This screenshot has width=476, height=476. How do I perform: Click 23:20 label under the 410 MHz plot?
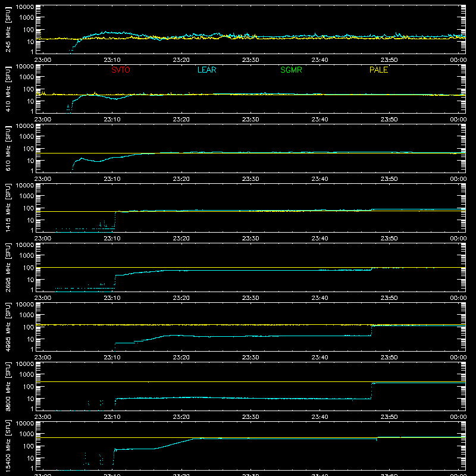pos(181,120)
